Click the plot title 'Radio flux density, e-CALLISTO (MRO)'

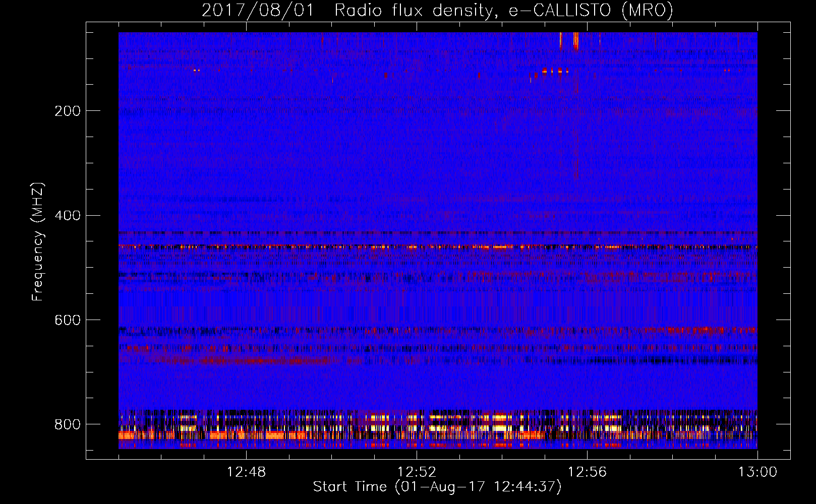tap(504, 10)
